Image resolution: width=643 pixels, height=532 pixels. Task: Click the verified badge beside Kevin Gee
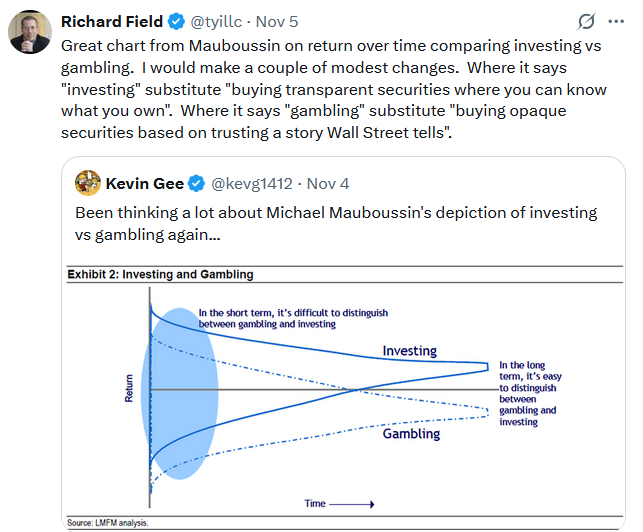198,183
